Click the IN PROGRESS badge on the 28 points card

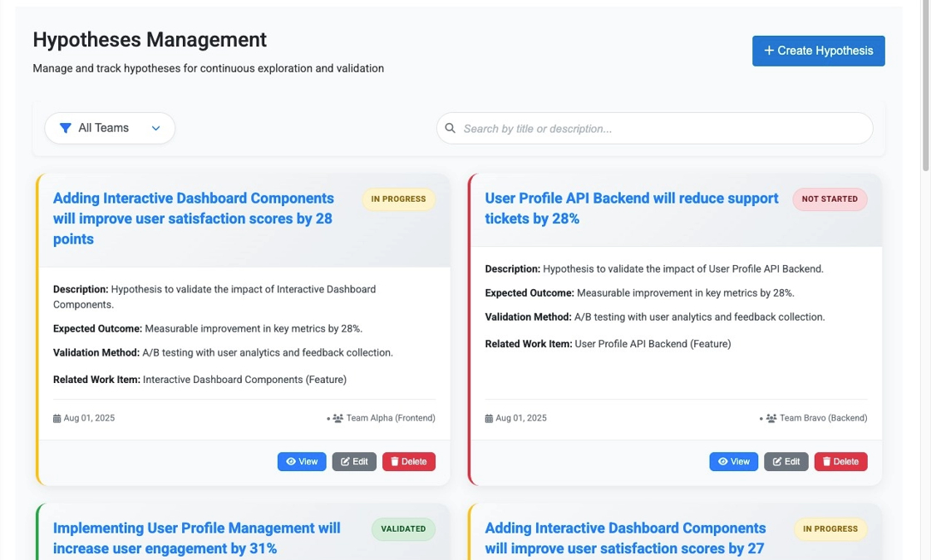[x=398, y=199]
